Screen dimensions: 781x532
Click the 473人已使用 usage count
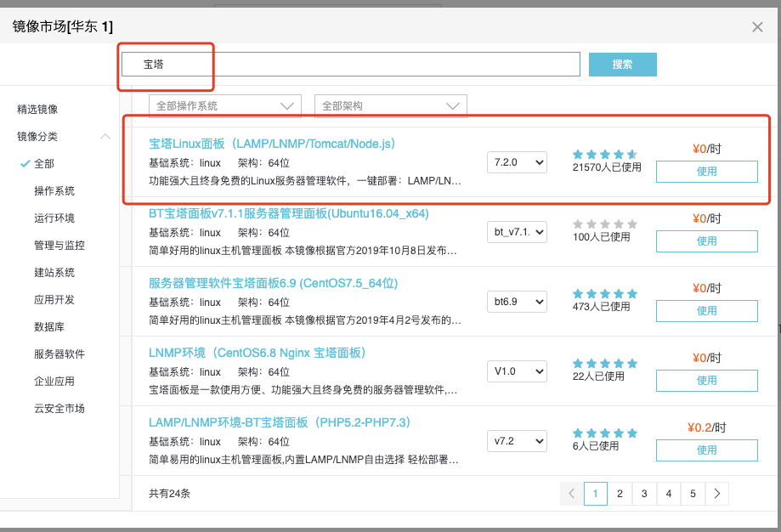tap(601, 307)
